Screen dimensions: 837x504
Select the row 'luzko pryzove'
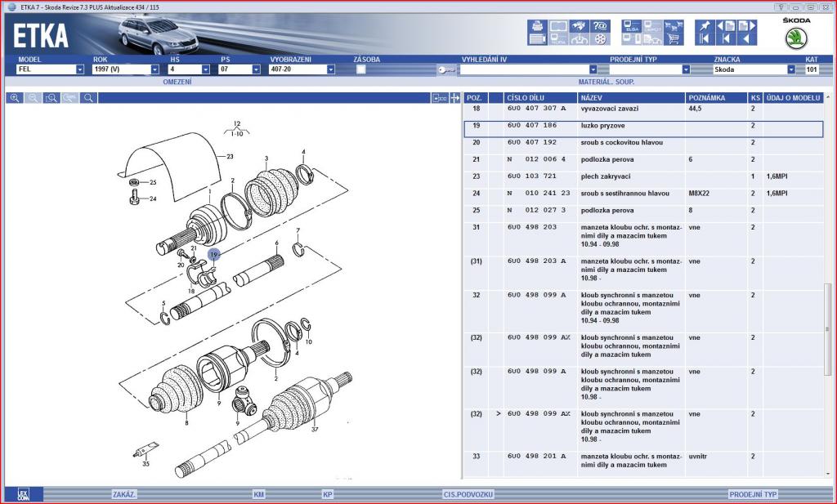tap(644, 129)
